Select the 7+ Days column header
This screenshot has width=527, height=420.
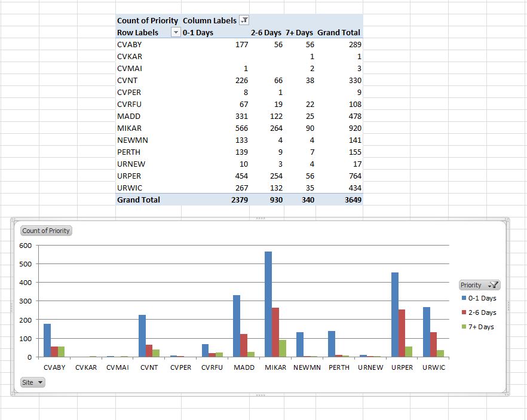click(299, 33)
